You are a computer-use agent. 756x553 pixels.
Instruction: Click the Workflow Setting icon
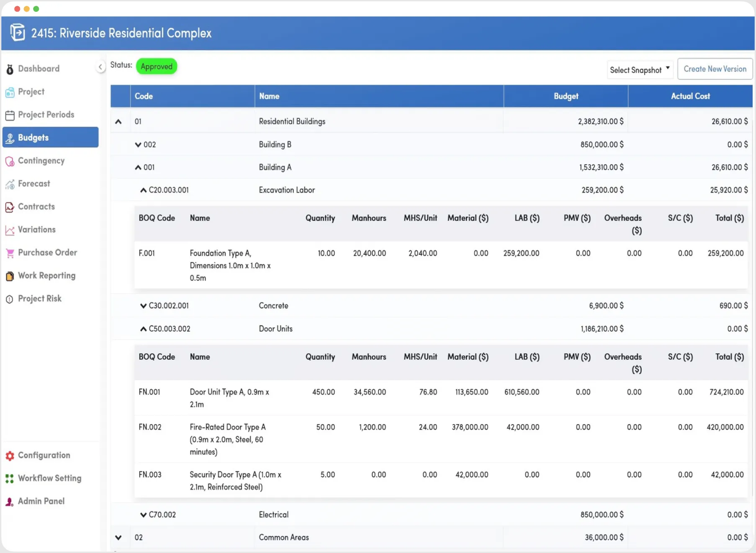[10, 479]
